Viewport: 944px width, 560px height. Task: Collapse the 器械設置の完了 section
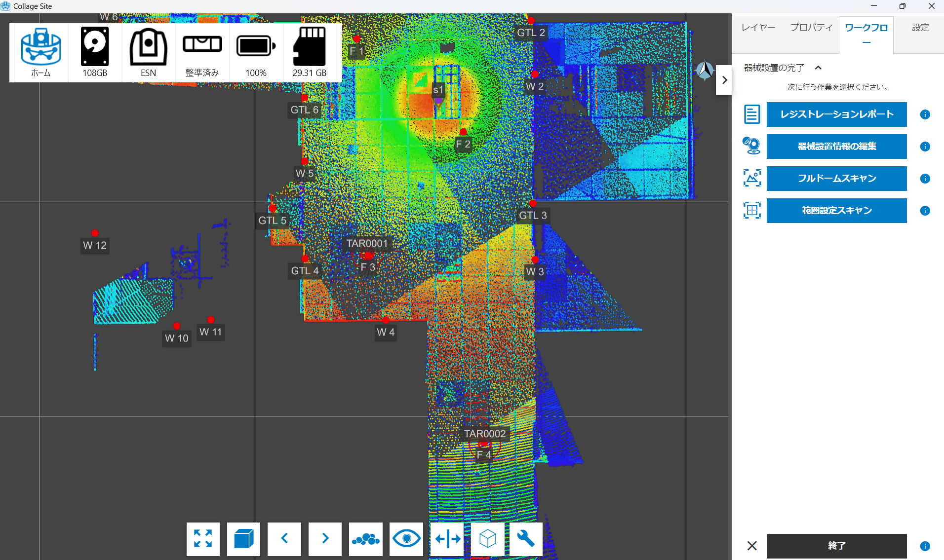pyautogui.click(x=818, y=68)
